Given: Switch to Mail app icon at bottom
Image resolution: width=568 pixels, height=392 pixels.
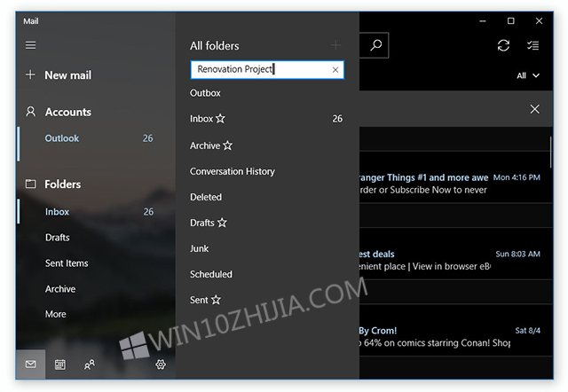Looking at the screenshot, I should (30, 365).
